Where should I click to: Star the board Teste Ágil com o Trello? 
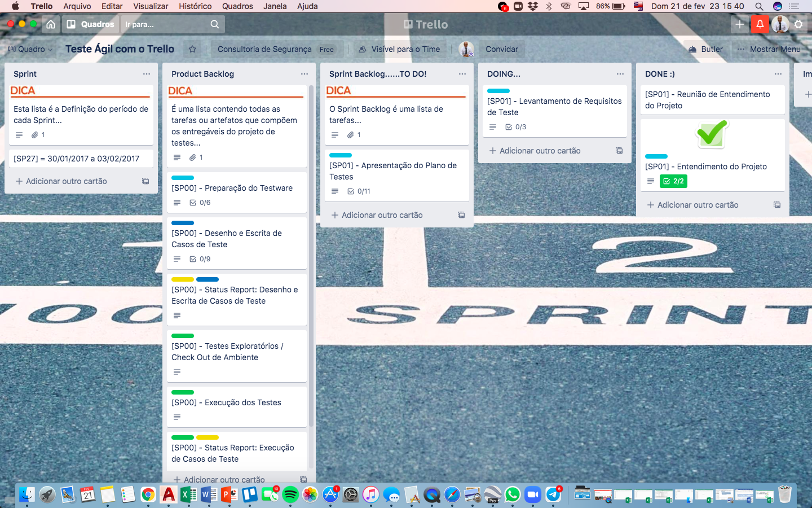[x=192, y=49]
